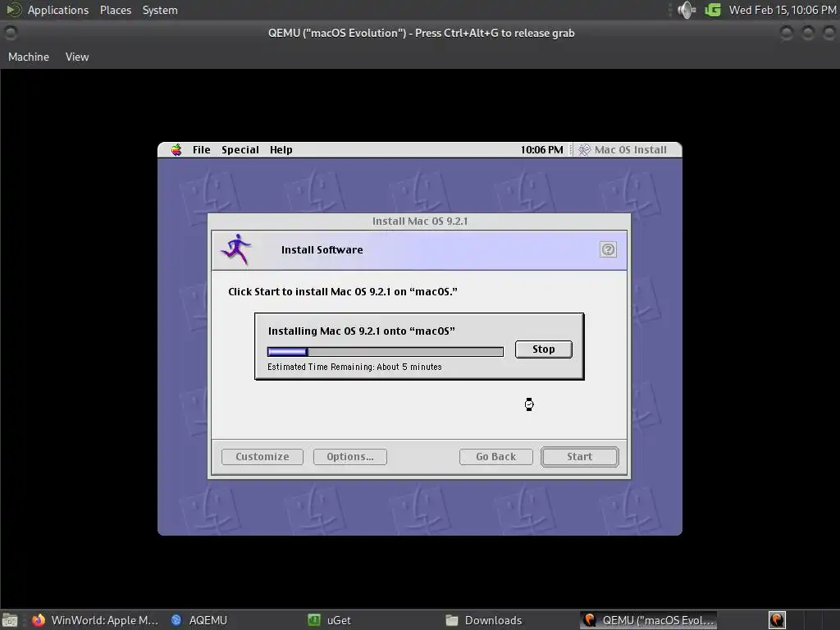840x630 pixels.
Task: Click the Go Back button
Action: point(495,456)
